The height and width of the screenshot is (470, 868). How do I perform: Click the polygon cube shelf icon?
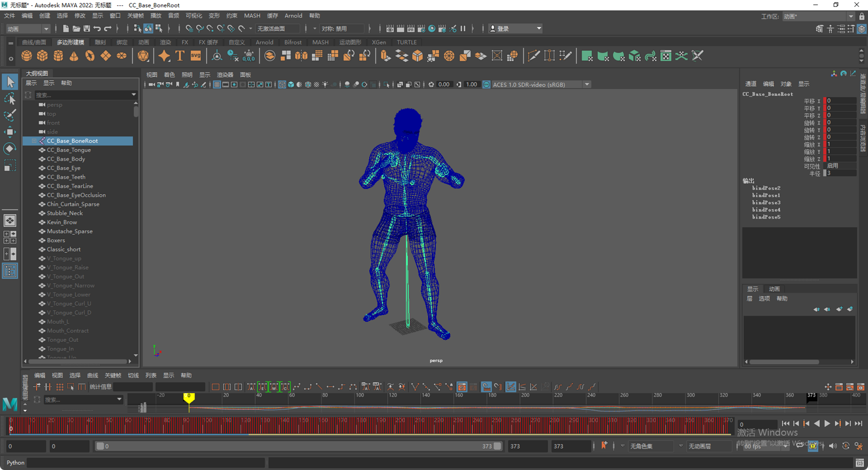[x=42, y=56]
